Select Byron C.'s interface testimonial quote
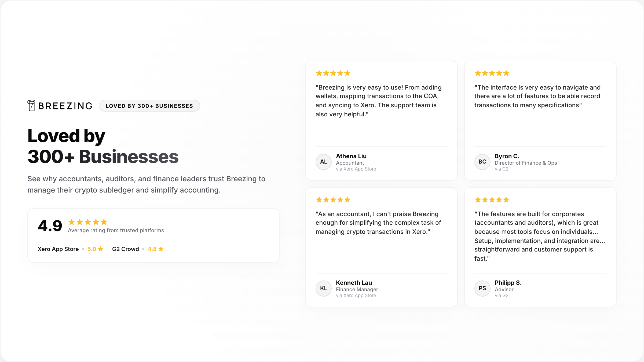 click(537, 96)
